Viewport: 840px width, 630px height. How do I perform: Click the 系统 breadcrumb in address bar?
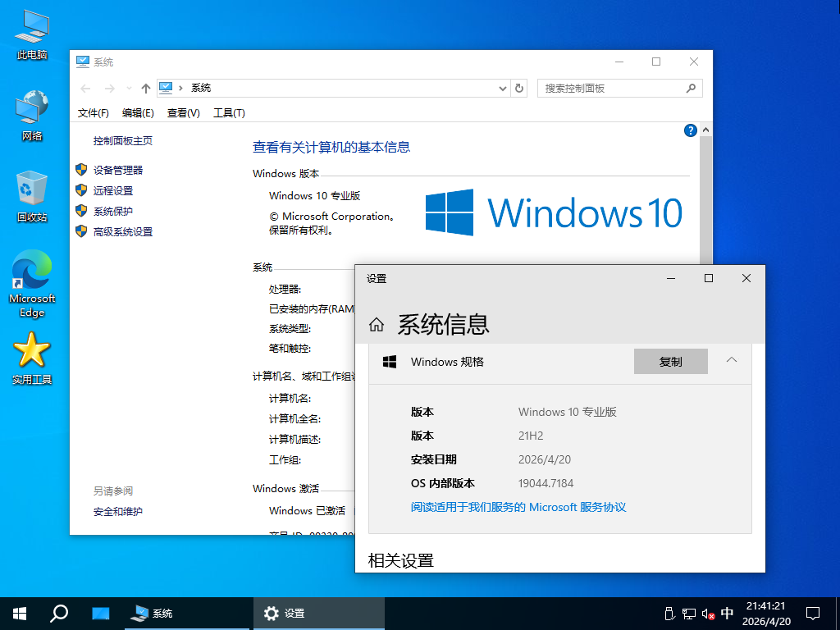[x=201, y=88]
